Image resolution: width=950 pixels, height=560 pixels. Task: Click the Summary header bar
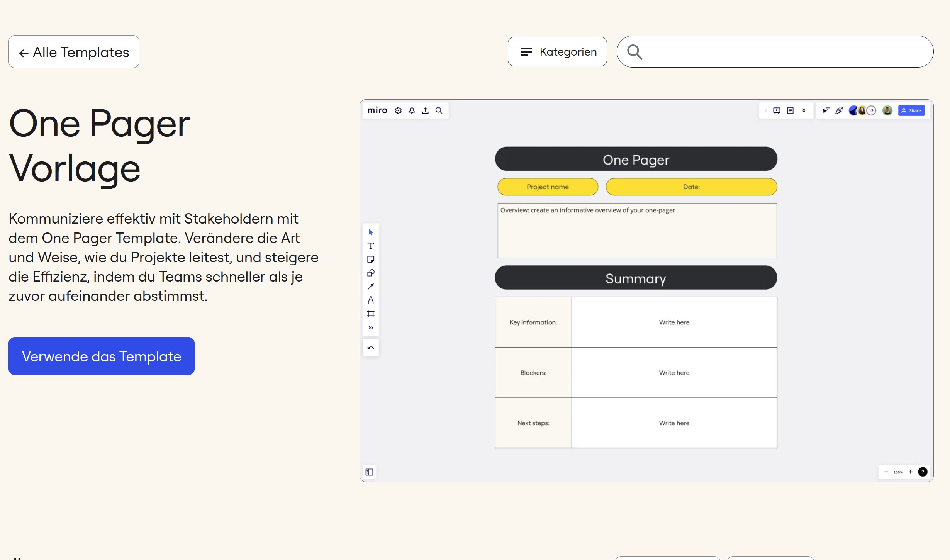click(x=636, y=278)
